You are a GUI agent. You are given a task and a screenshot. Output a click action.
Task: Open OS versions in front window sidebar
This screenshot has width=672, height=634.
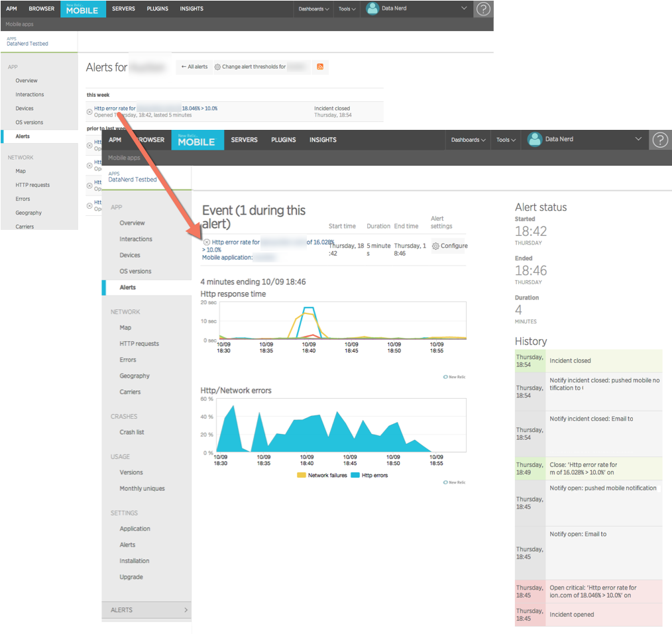(x=135, y=272)
